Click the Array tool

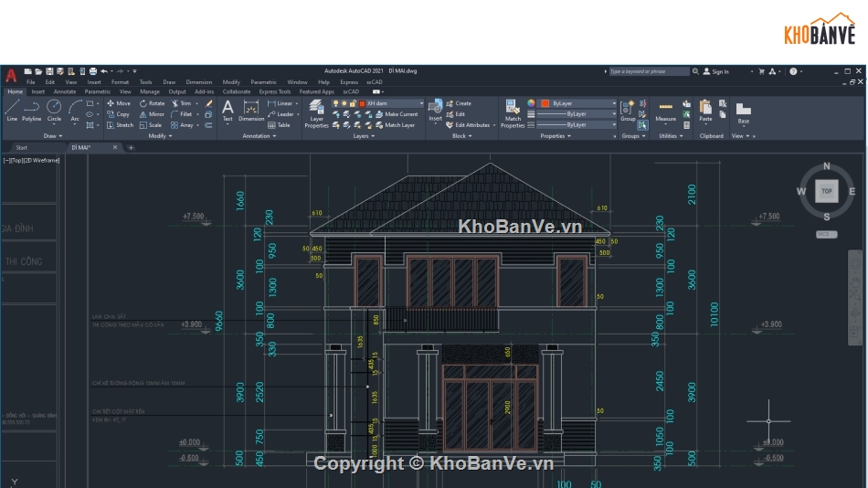click(x=182, y=125)
